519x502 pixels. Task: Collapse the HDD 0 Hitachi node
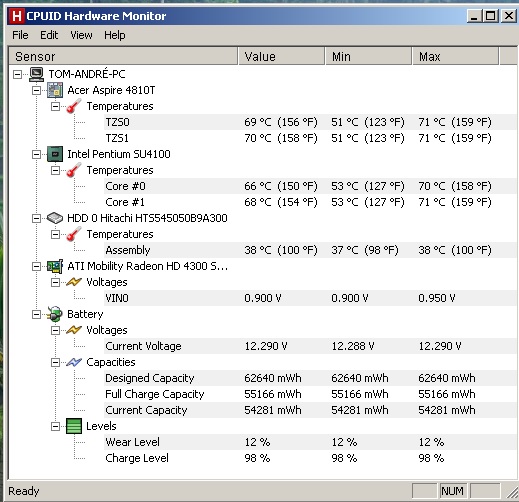tap(36, 218)
